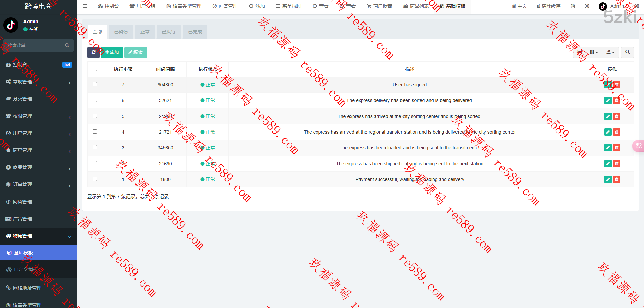
Task: Click the hamburger menu toggle icon
Action: click(85, 6)
